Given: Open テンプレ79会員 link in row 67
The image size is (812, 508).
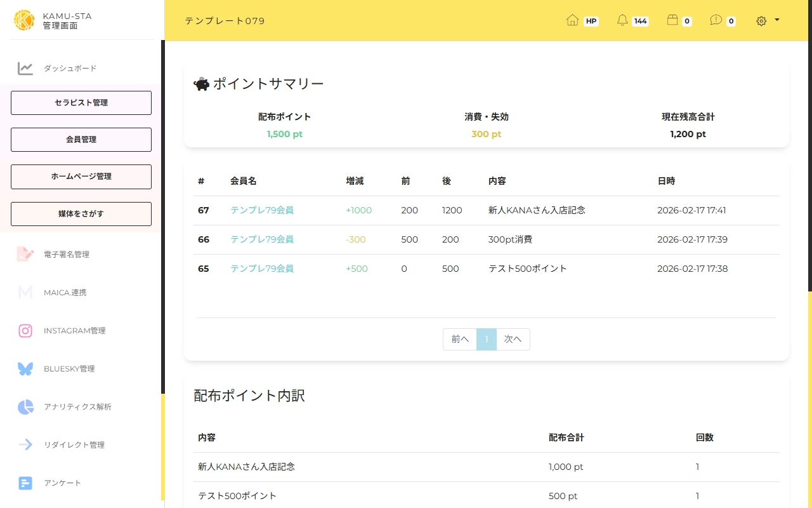Looking at the screenshot, I should [262, 210].
